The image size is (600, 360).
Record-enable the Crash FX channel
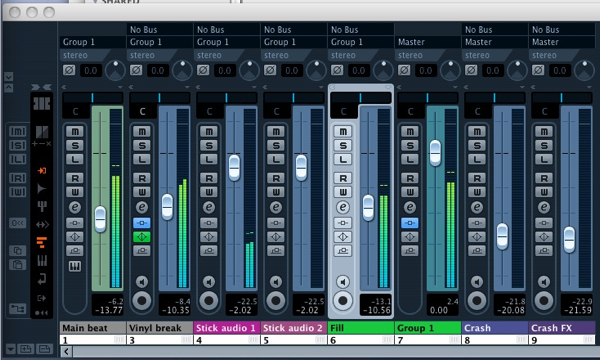click(x=544, y=301)
